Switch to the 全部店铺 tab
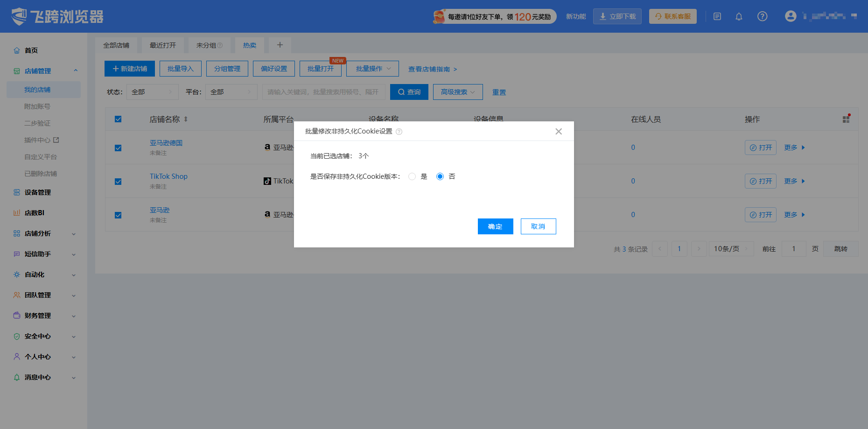 116,45
